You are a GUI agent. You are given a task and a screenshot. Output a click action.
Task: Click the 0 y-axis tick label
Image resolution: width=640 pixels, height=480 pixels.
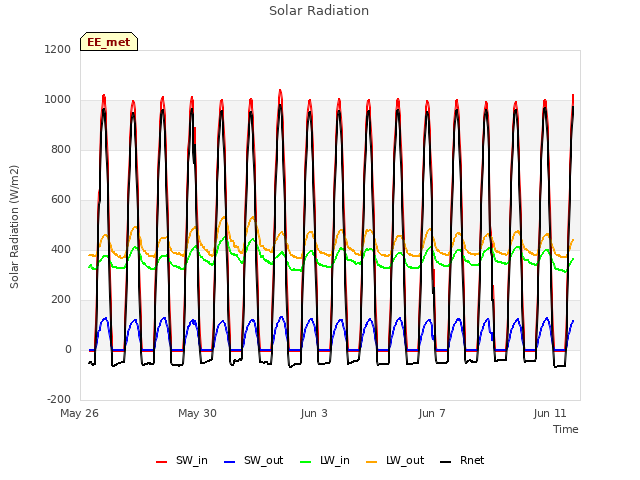pyautogui.click(x=69, y=349)
